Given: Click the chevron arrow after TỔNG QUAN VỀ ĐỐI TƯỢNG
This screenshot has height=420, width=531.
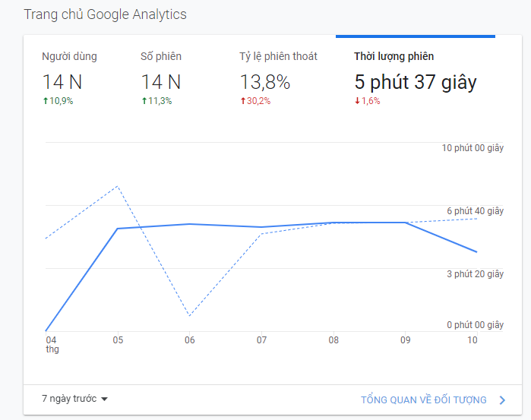Looking at the screenshot, I should [x=502, y=400].
